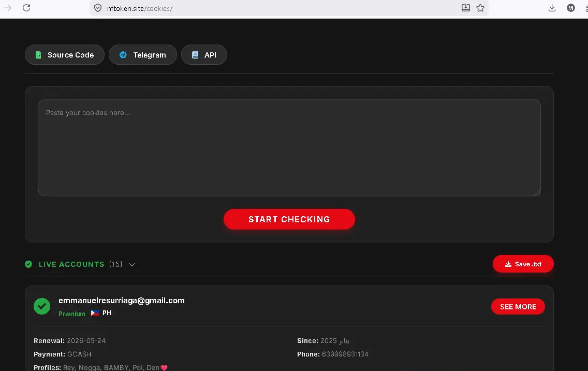Open the site security shield icon
Image resolution: width=588 pixels, height=371 pixels.
[98, 8]
